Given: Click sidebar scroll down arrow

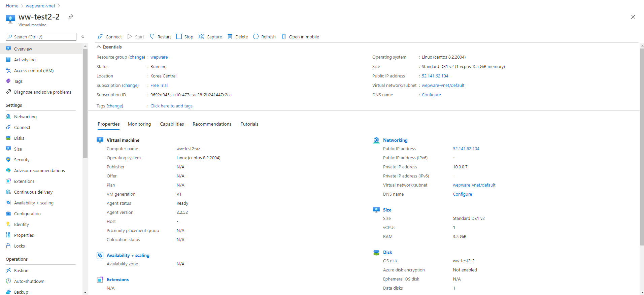Looking at the screenshot, I should (x=85, y=293).
